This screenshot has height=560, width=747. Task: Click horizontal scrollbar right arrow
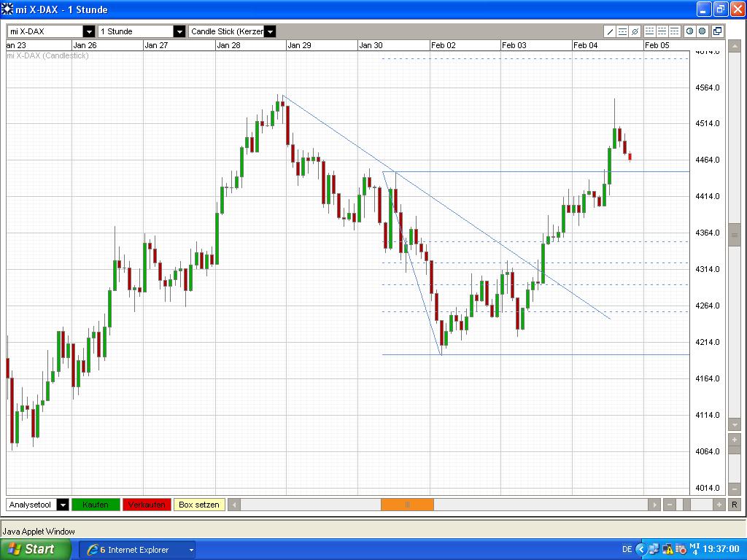click(x=654, y=505)
